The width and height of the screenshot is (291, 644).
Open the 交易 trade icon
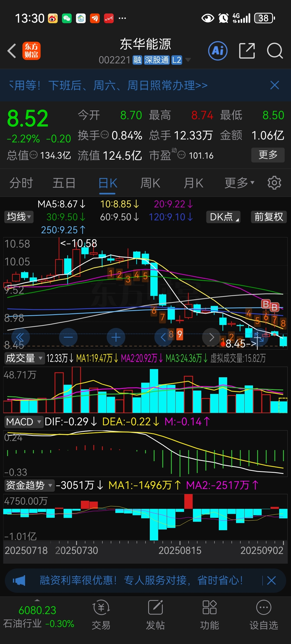click(101, 615)
